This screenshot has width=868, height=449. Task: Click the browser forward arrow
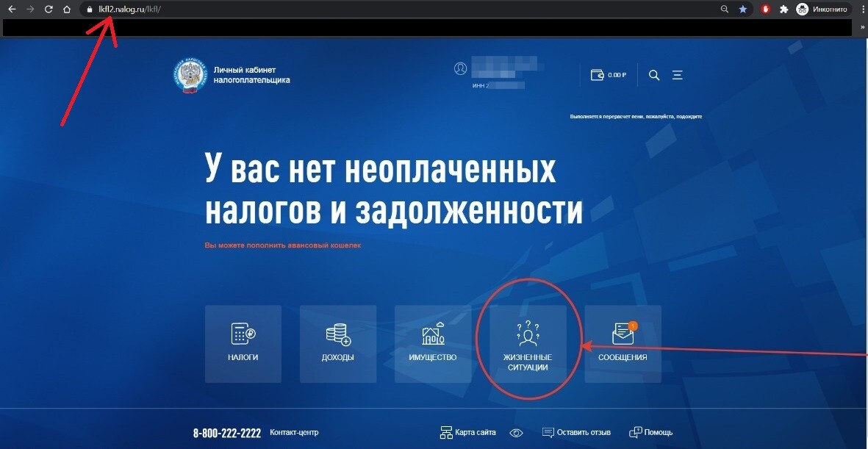tap(30, 10)
